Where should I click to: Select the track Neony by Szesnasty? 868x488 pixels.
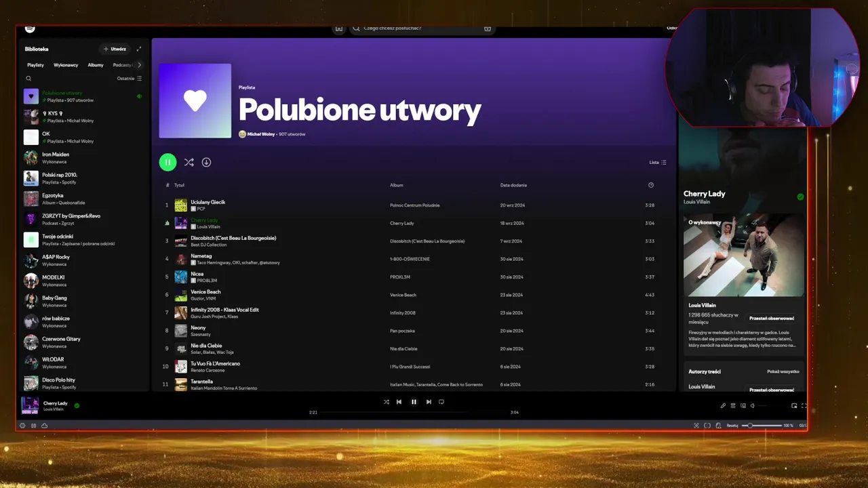pyautogui.click(x=414, y=331)
